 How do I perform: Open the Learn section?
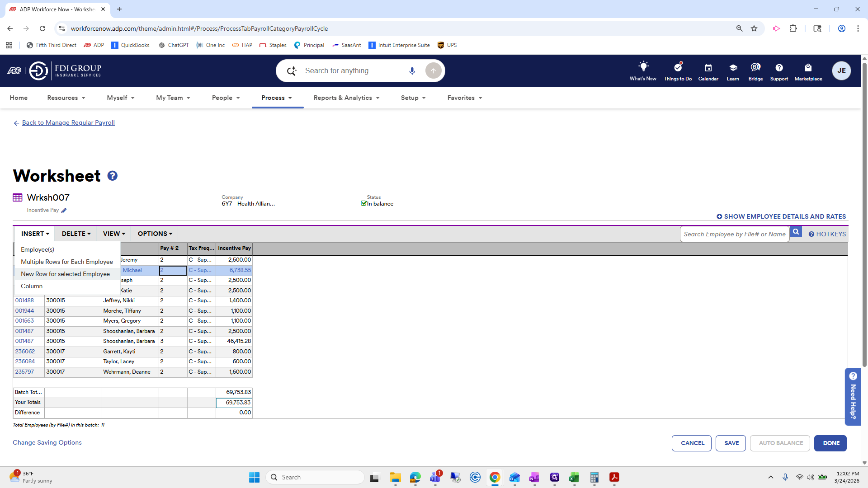(732, 71)
